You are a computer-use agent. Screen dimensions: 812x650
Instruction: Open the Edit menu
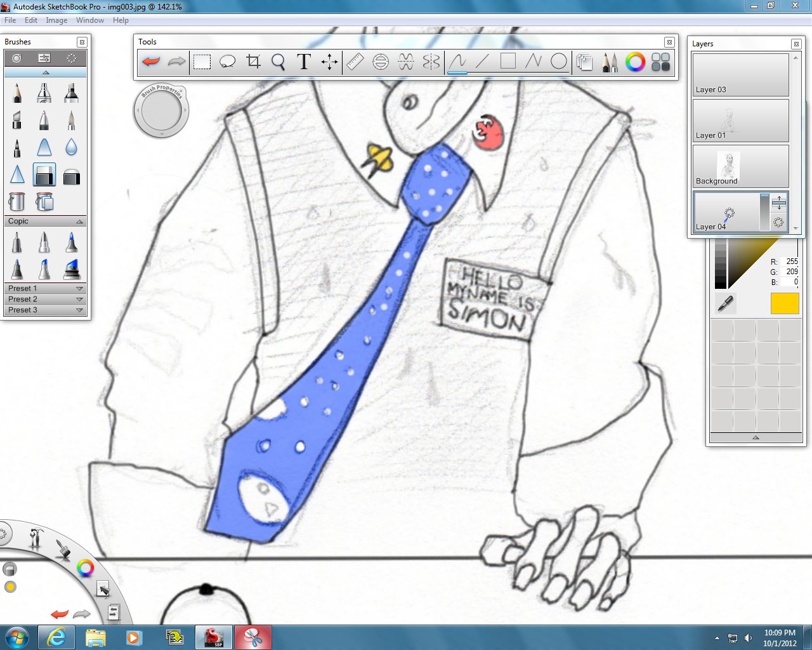[31, 20]
